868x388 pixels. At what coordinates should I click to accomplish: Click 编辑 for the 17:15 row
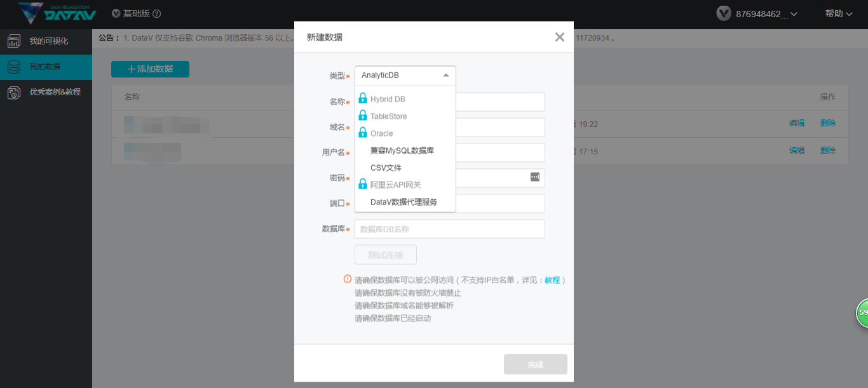click(x=797, y=151)
